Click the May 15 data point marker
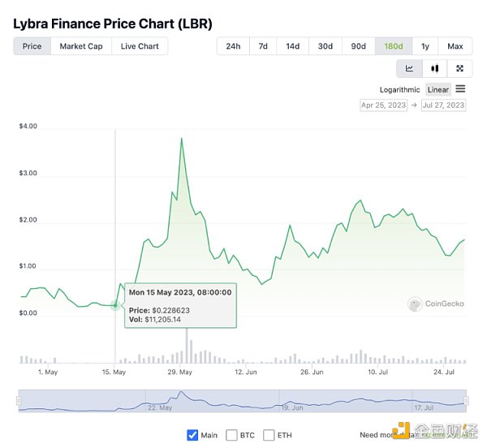Viewport: 487px width, 448px height. click(115, 305)
